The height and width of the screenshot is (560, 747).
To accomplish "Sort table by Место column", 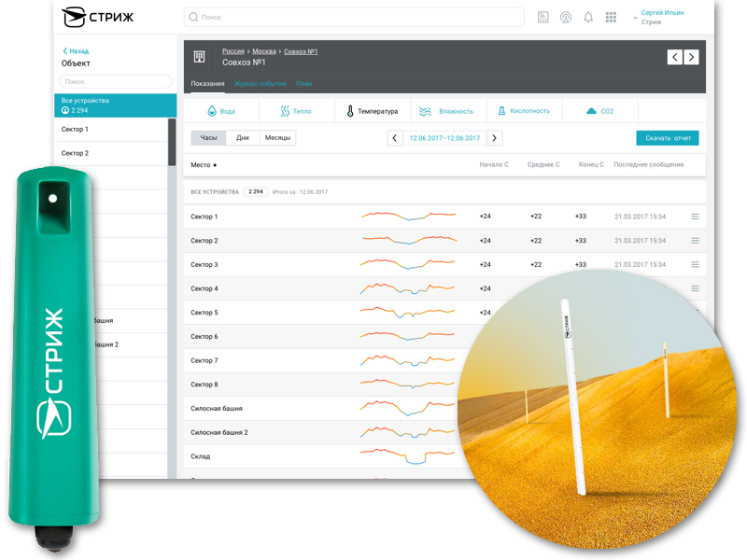I will 204,165.
